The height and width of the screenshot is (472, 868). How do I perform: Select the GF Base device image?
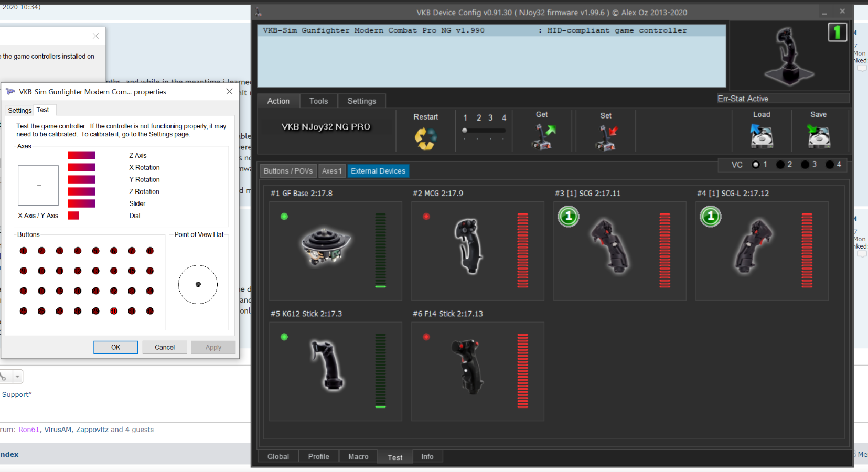tap(325, 246)
